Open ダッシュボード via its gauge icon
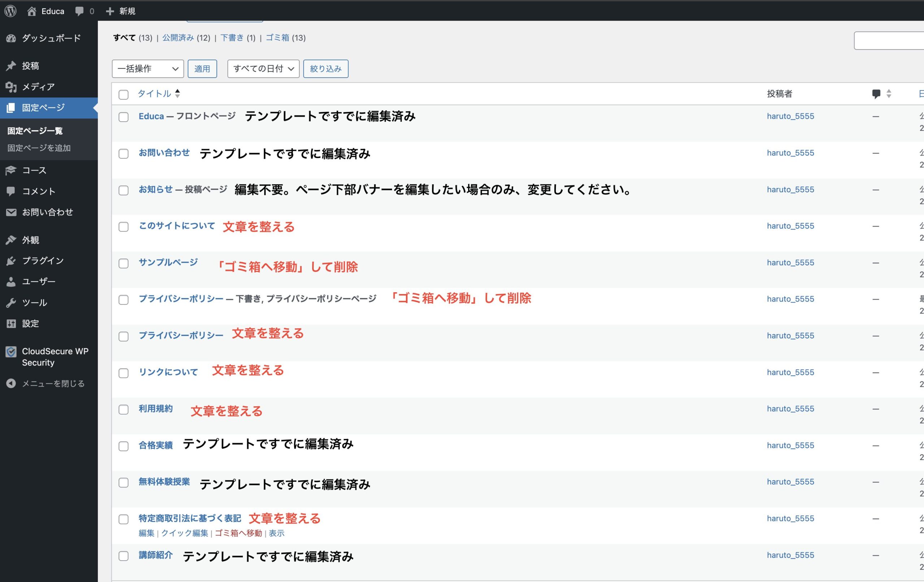Image resolution: width=924 pixels, height=582 pixels. (x=11, y=38)
